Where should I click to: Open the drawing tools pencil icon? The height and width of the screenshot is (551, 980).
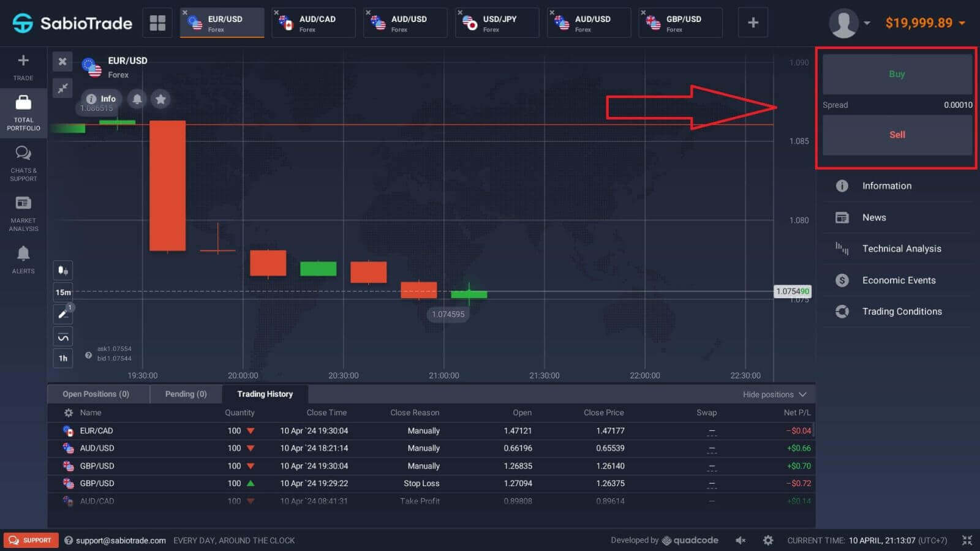tap(62, 313)
